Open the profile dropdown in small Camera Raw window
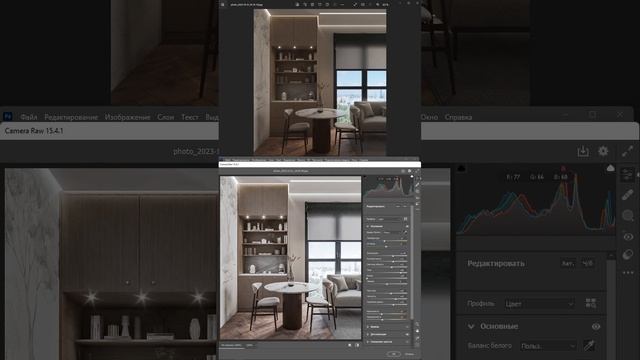The height and width of the screenshot is (360, 640). (389, 219)
